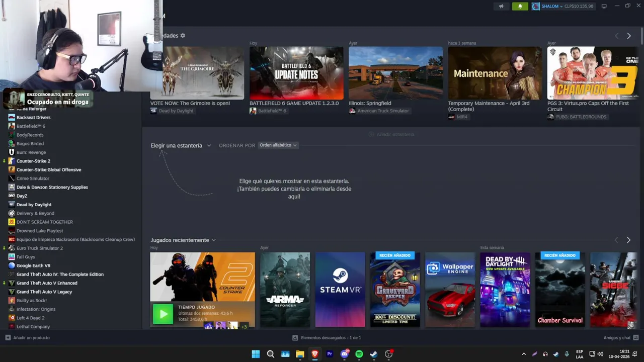Select Grand Theft Auto V Legacy
The width and height of the screenshot is (644, 362).
tap(44, 292)
